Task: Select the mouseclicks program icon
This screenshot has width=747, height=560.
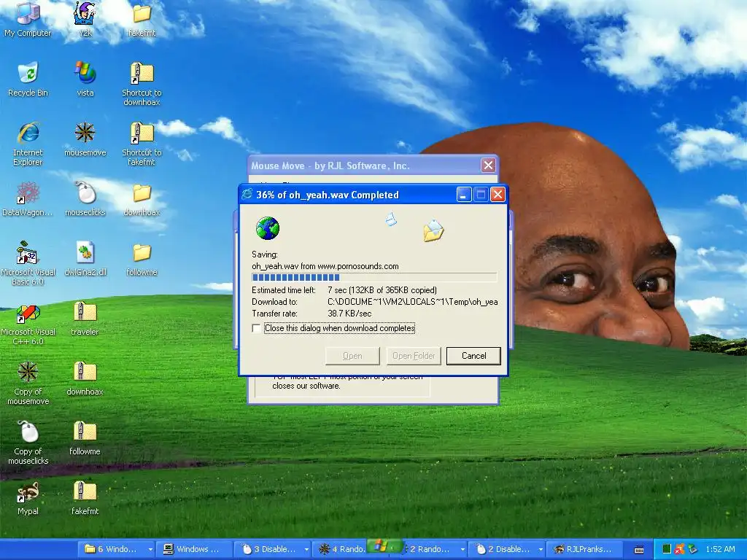Action: [85, 199]
